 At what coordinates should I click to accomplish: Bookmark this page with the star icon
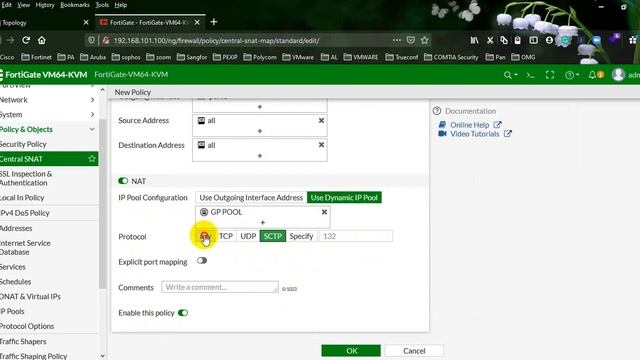point(424,40)
